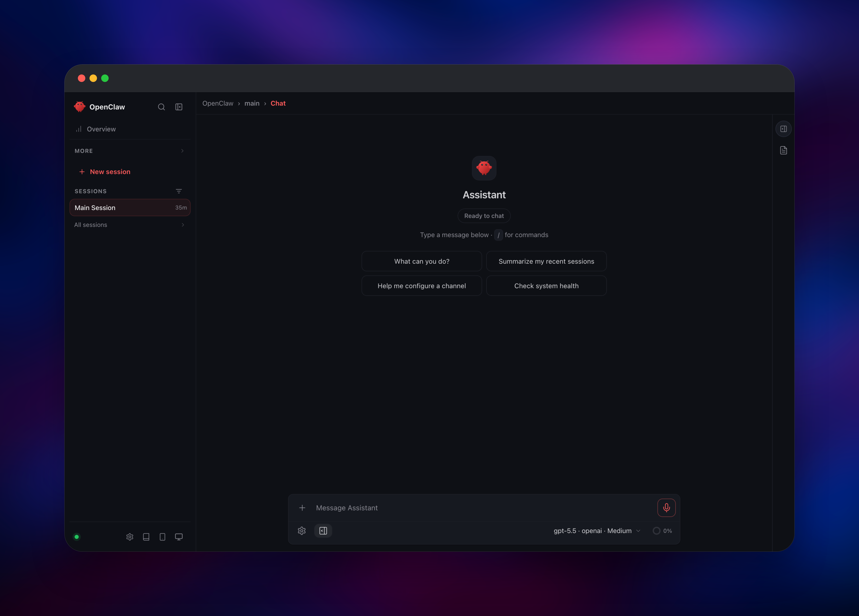Go to main in breadcrumb
Screen dimensions: 859x616
[252, 103]
